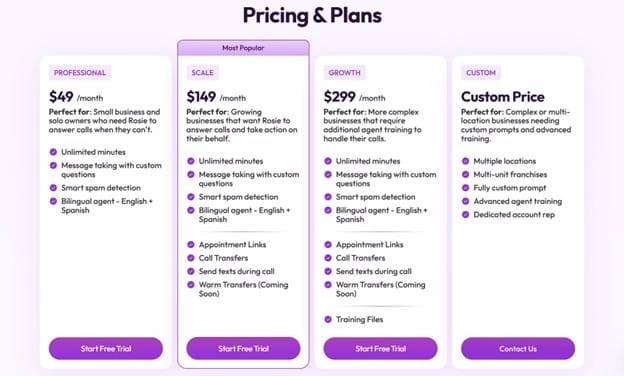Start the free trial for Scale plan
Screen dimensions: 624x376
243,349
